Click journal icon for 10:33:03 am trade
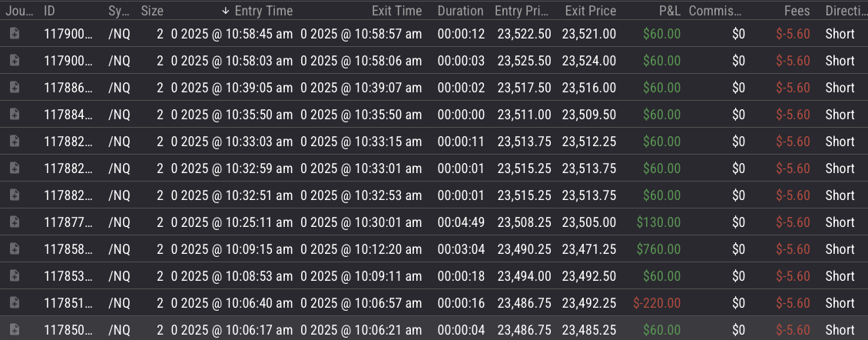Screen dimensions: 868x340 tap(14, 142)
